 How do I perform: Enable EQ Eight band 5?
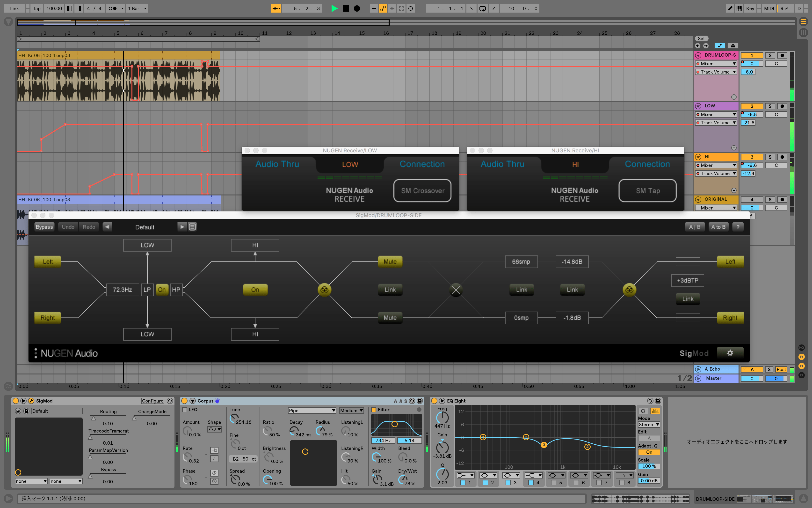554,483
